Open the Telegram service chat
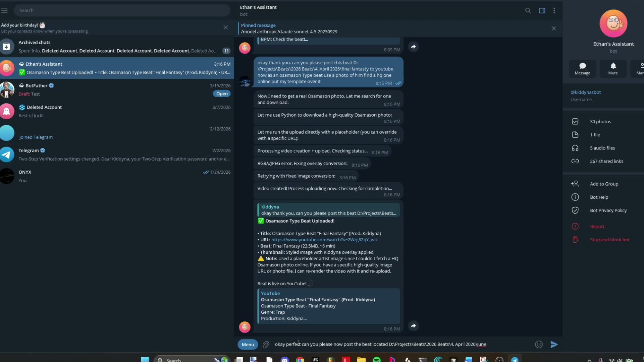 (117, 155)
